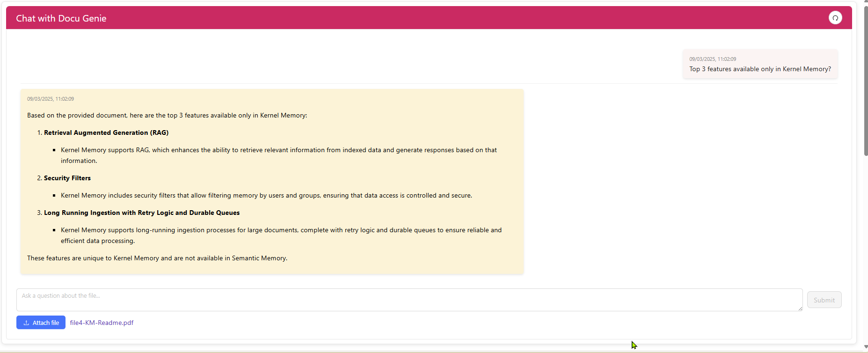Click the Submit button
The width and height of the screenshot is (868, 353).
coord(824,300)
